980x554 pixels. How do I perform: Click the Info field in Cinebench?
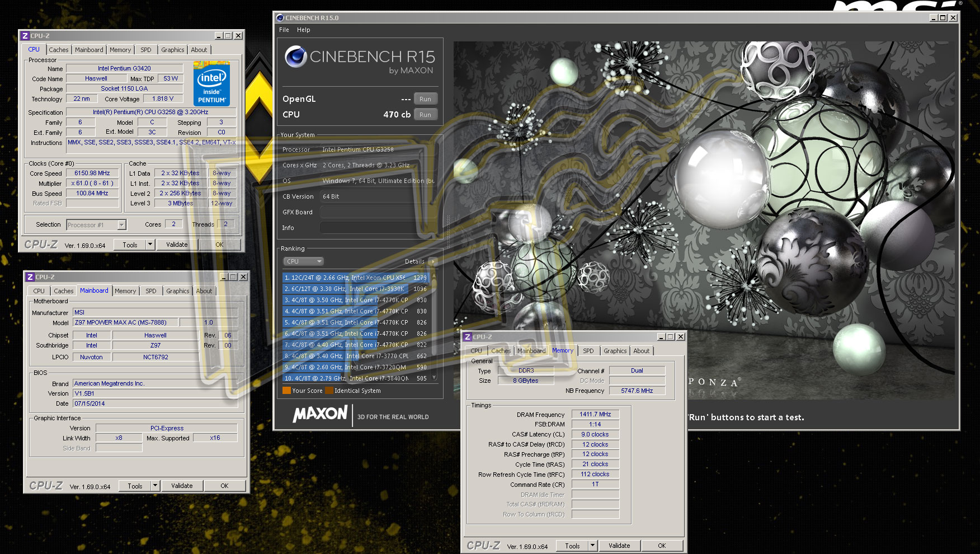tap(378, 228)
